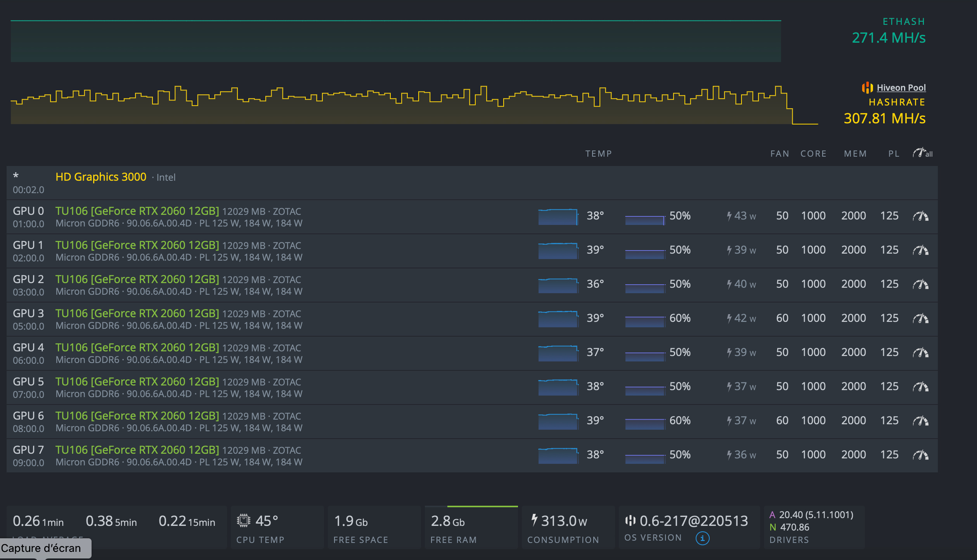This screenshot has width=977, height=560.
Task: Open the Hiveon Pool link
Action: pyautogui.click(x=901, y=88)
